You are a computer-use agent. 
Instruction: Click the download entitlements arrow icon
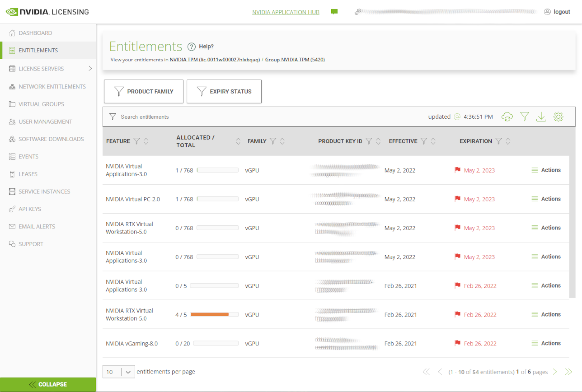541,117
